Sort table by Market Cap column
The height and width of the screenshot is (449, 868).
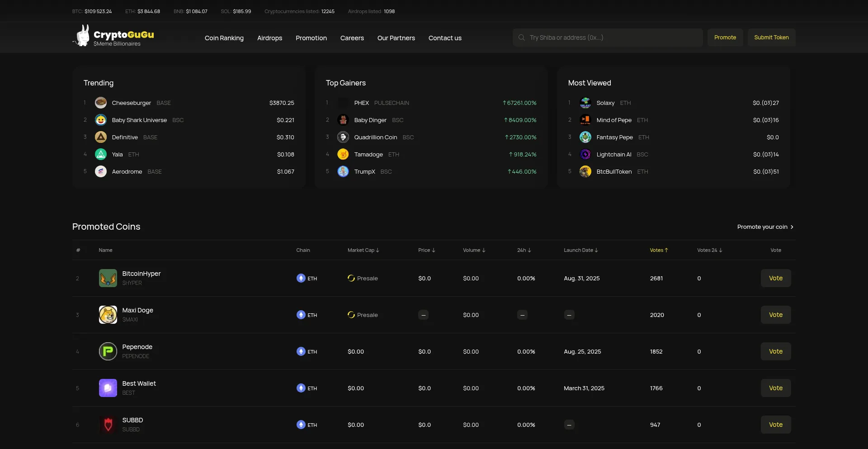pos(363,250)
